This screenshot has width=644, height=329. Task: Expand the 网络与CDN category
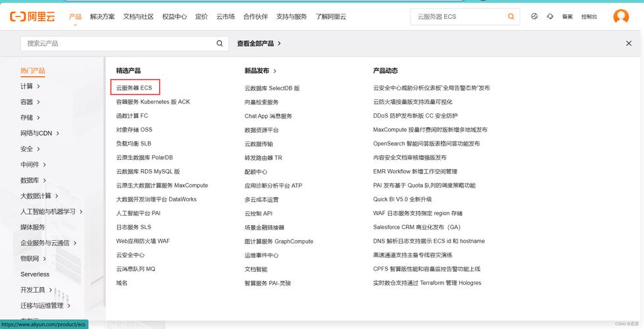(40, 133)
